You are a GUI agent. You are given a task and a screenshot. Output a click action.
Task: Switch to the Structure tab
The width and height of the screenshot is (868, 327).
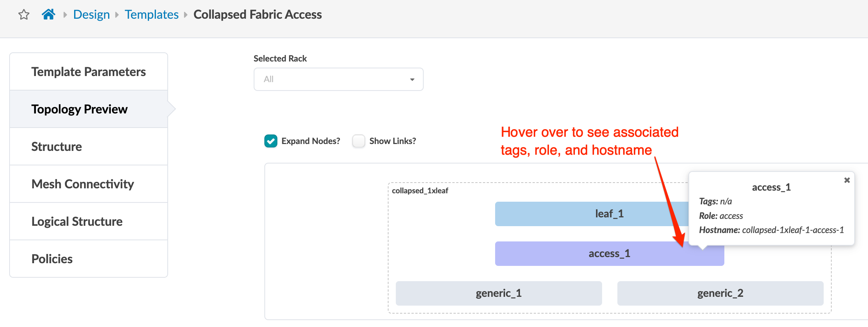pyautogui.click(x=57, y=147)
